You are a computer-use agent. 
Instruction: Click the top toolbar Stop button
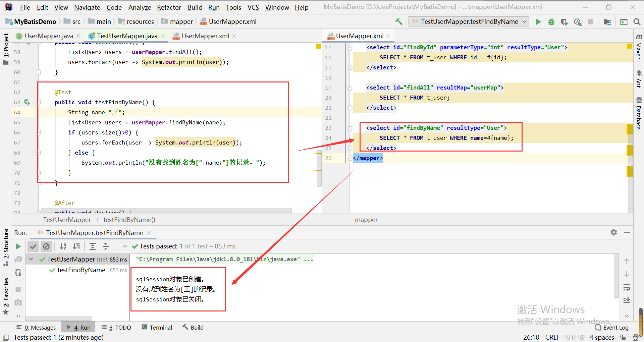pyautogui.click(x=591, y=22)
